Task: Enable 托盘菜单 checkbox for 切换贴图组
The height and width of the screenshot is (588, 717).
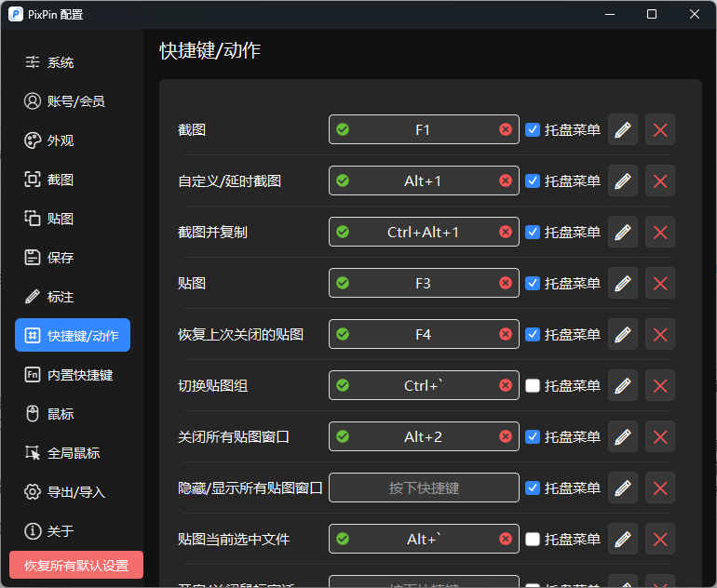Action: [533, 386]
